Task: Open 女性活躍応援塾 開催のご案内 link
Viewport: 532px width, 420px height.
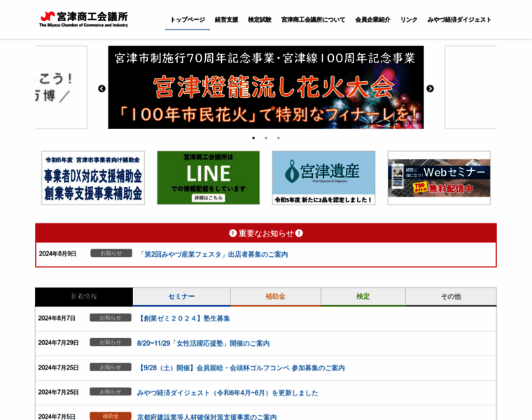Action: [x=203, y=343]
